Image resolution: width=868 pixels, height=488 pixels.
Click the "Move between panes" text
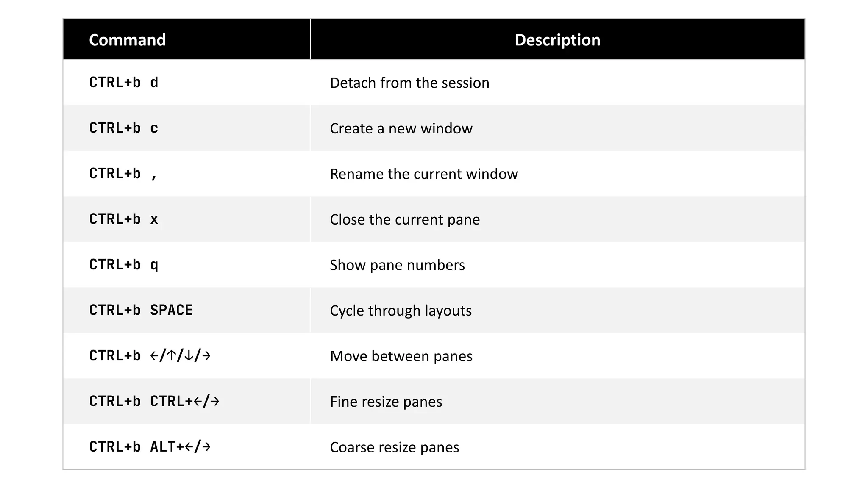[x=401, y=356]
